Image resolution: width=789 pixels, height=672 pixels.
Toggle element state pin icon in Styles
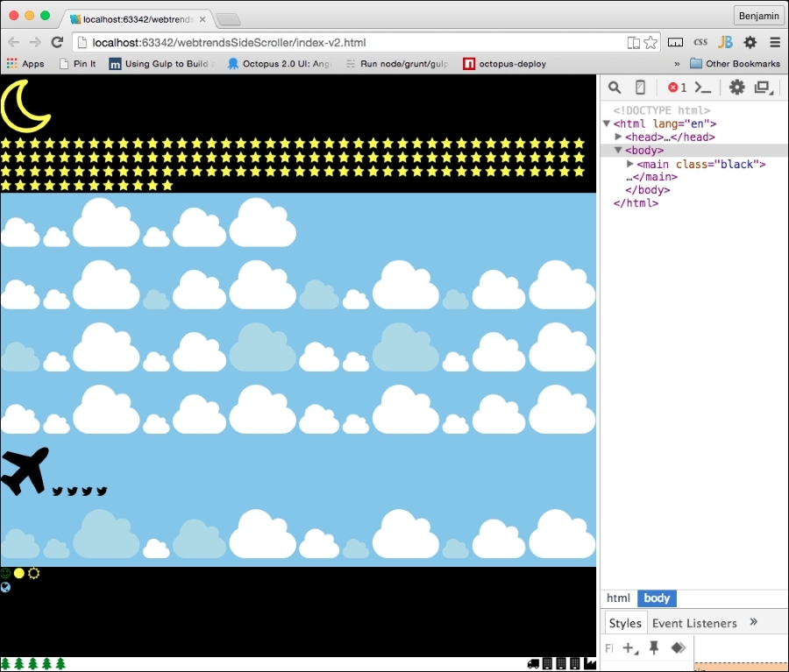pos(654,647)
